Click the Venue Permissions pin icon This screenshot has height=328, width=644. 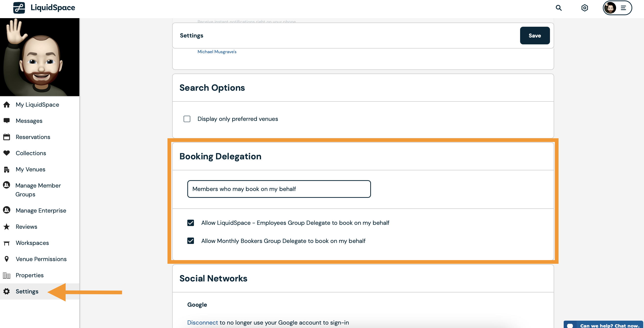(x=7, y=259)
